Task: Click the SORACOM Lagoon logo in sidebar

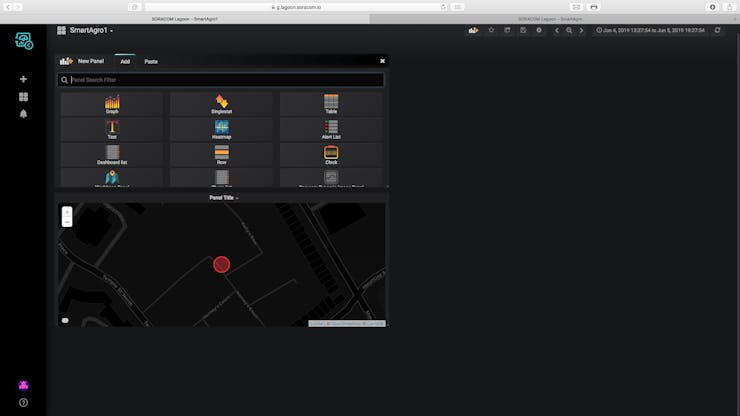Action: tap(24, 41)
